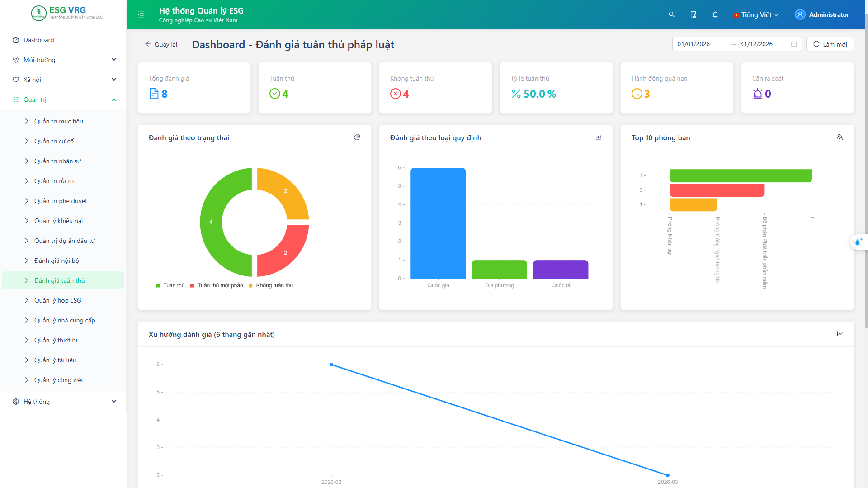Toggle Tuân thủ legend series in donut chart
Viewport: 868px width, 488px height.
170,285
